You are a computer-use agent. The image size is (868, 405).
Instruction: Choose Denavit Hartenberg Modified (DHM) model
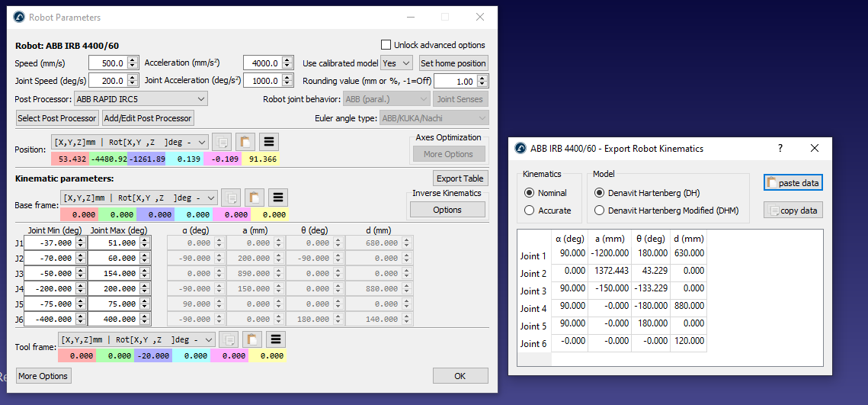[x=600, y=211]
